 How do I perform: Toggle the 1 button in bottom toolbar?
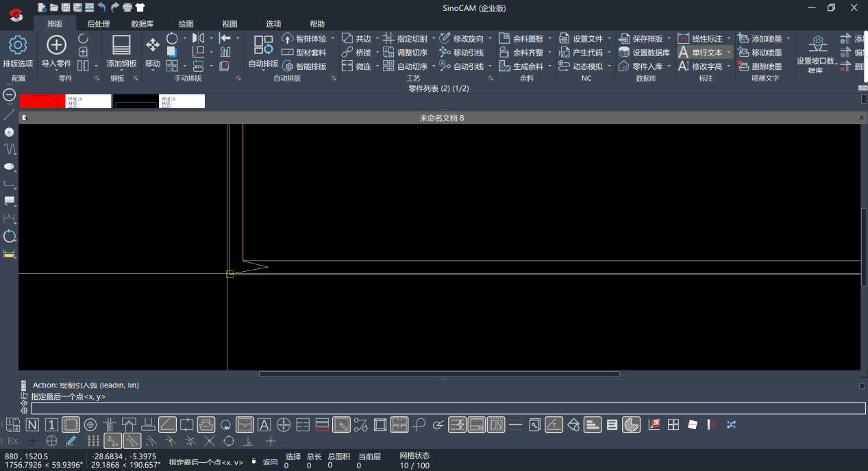pyautogui.click(x=51, y=424)
